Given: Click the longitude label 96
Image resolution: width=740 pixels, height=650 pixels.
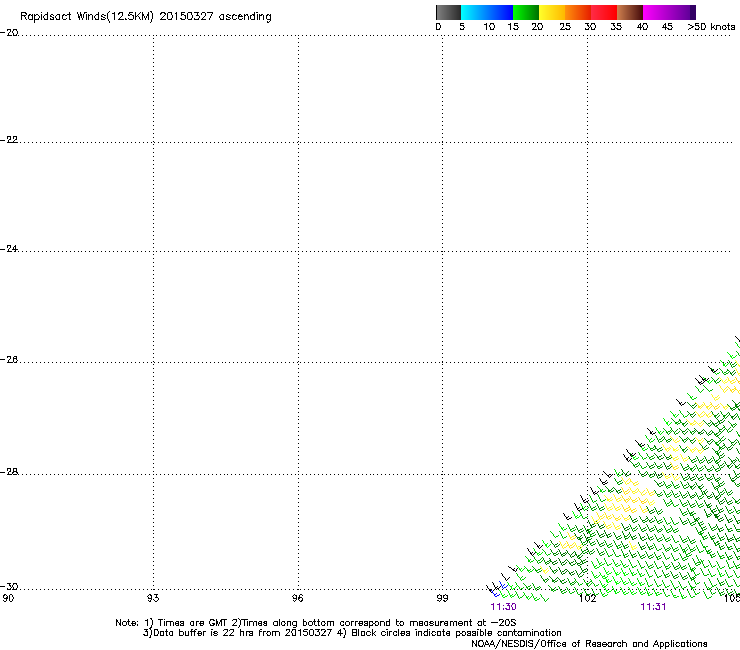Looking at the screenshot, I should [x=297, y=598].
